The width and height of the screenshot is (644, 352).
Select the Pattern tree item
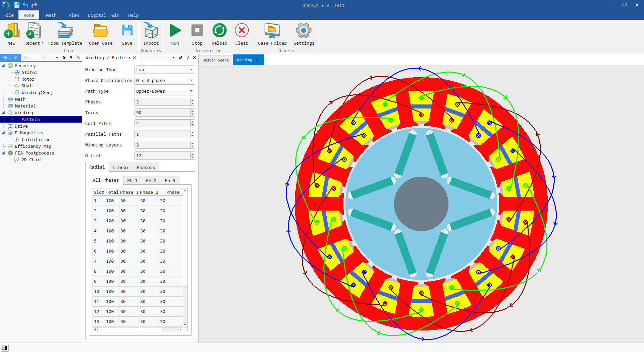[31, 119]
